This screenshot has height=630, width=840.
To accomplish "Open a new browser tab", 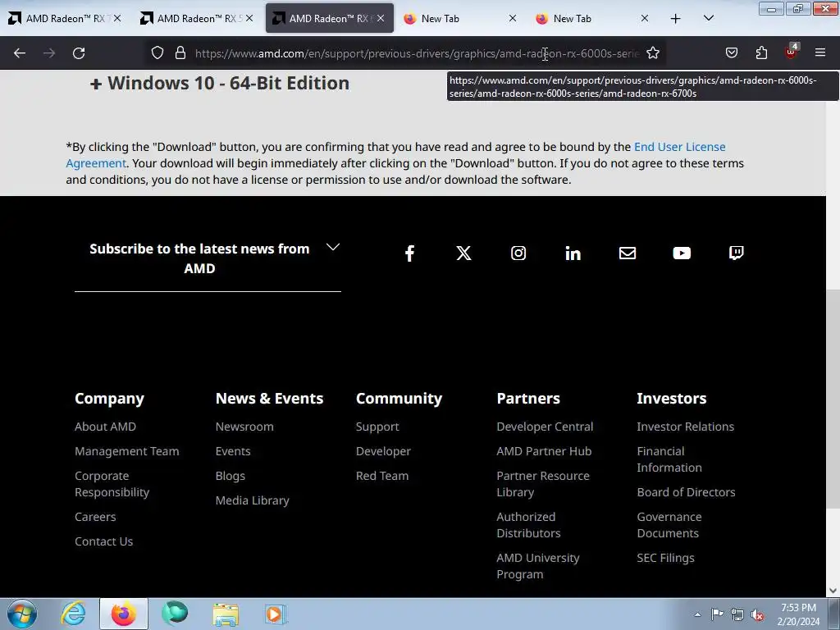I will pos(676,18).
